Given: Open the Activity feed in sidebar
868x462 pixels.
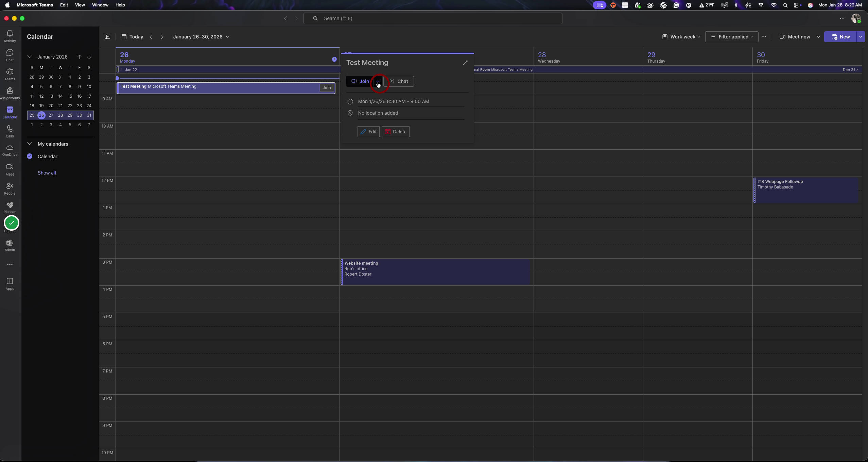Looking at the screenshot, I should tap(10, 36).
